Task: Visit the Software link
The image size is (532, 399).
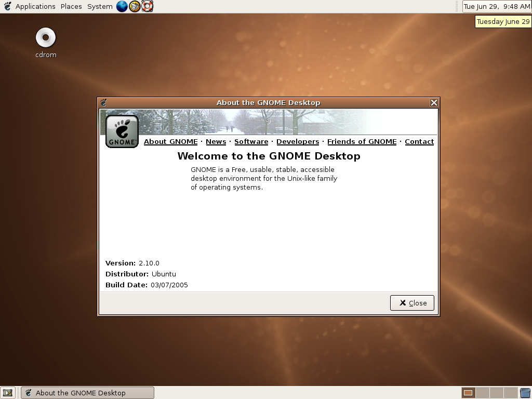Action: coord(251,141)
